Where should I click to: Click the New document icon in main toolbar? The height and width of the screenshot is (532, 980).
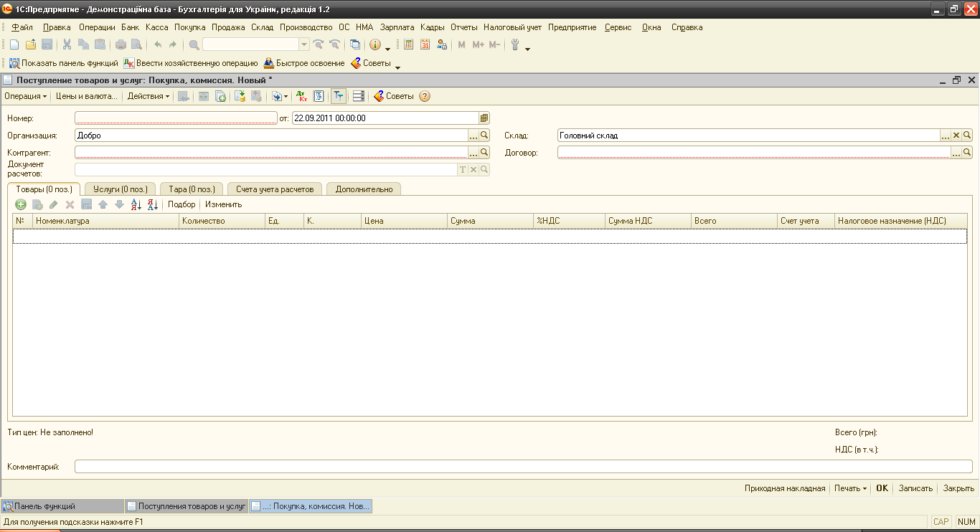click(x=14, y=44)
